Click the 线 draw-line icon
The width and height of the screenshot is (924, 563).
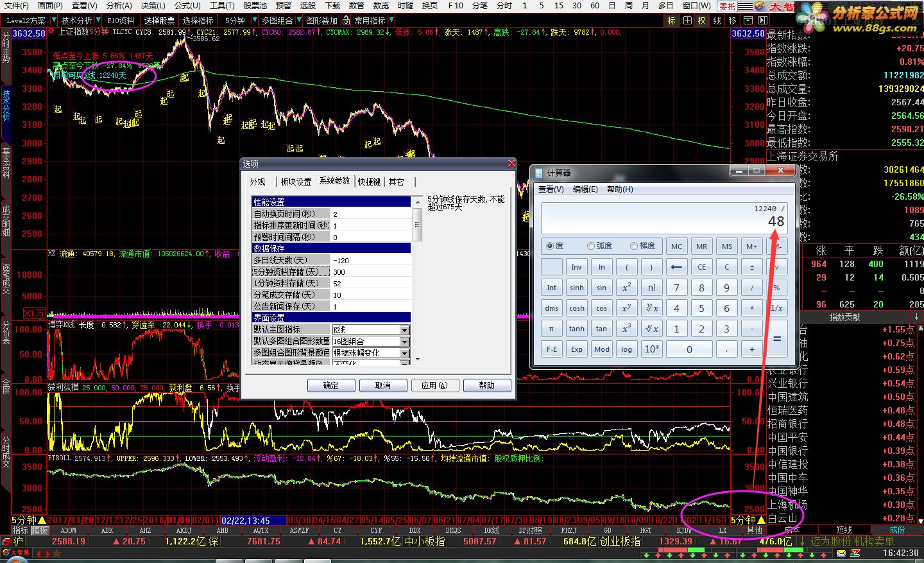click(717, 21)
